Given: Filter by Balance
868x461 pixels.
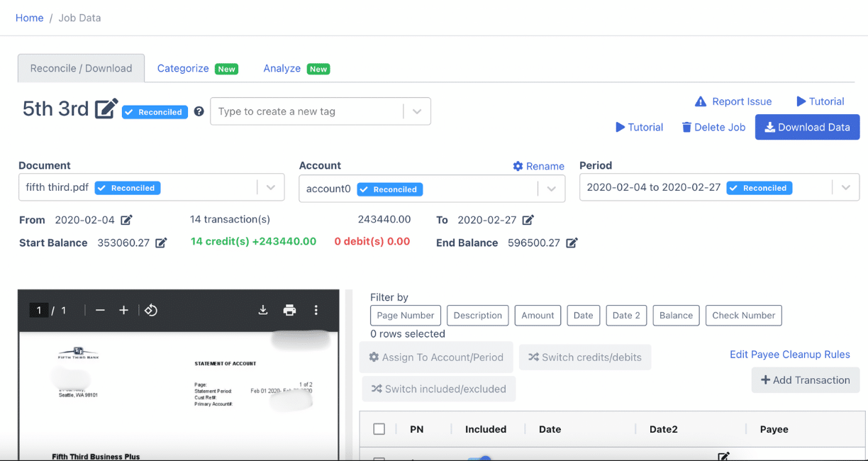Looking at the screenshot, I should [677, 316].
